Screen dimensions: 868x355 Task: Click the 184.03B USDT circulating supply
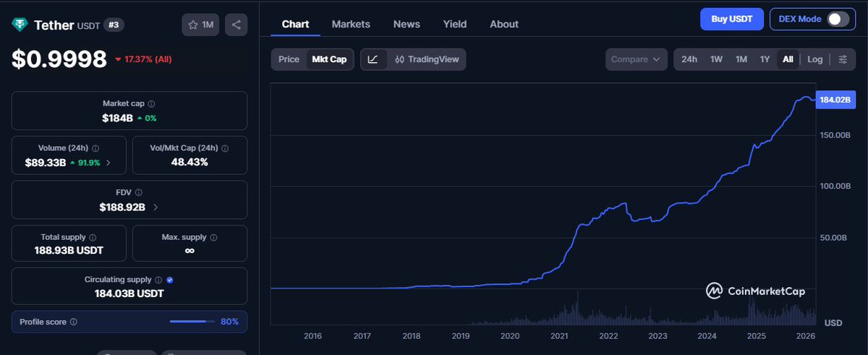click(x=129, y=294)
